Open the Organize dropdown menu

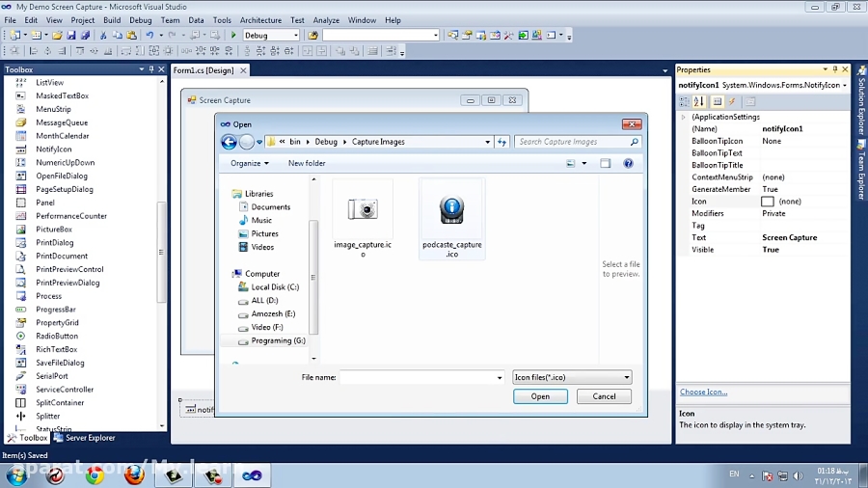pos(250,164)
